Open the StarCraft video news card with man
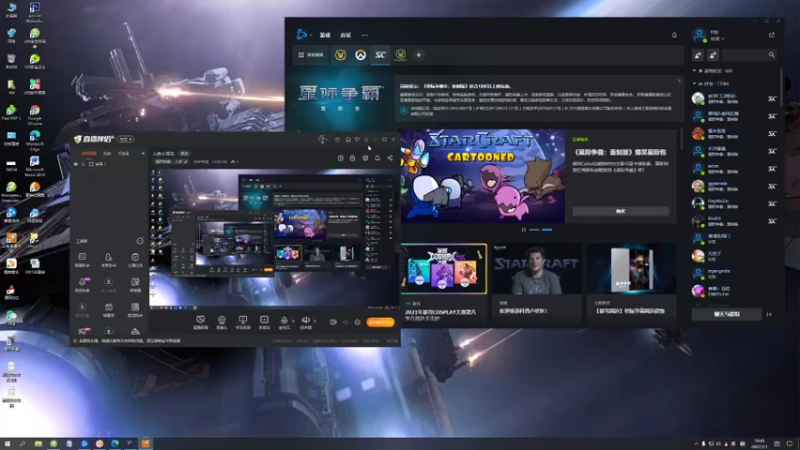Image resolution: width=800 pixels, height=450 pixels. (x=536, y=283)
